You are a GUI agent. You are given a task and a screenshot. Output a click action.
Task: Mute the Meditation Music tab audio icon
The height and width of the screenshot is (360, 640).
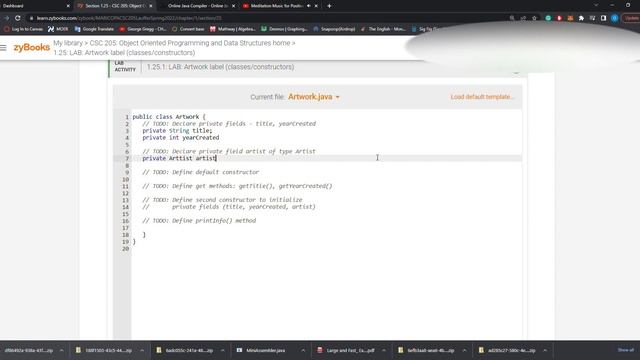[309, 6]
